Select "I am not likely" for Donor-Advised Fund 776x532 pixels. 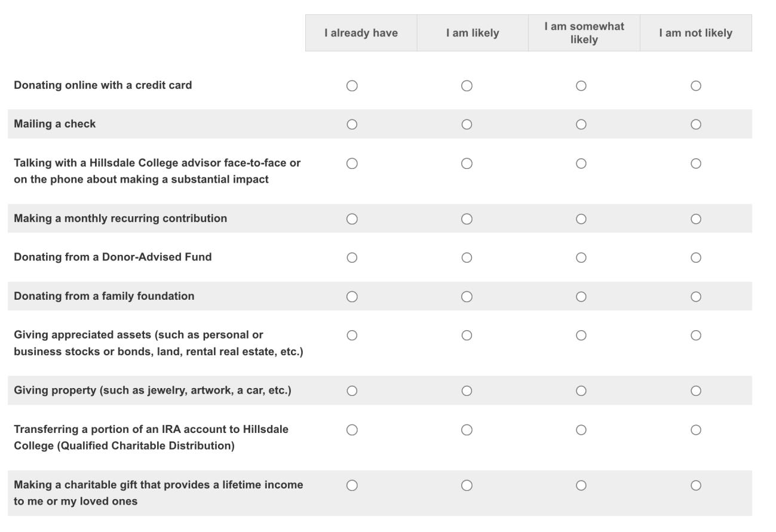coord(695,258)
